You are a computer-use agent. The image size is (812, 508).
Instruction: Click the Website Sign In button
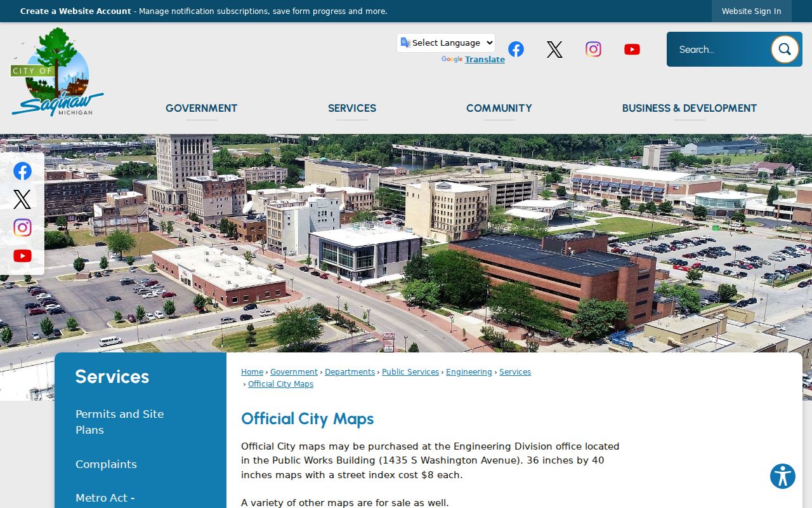click(751, 11)
